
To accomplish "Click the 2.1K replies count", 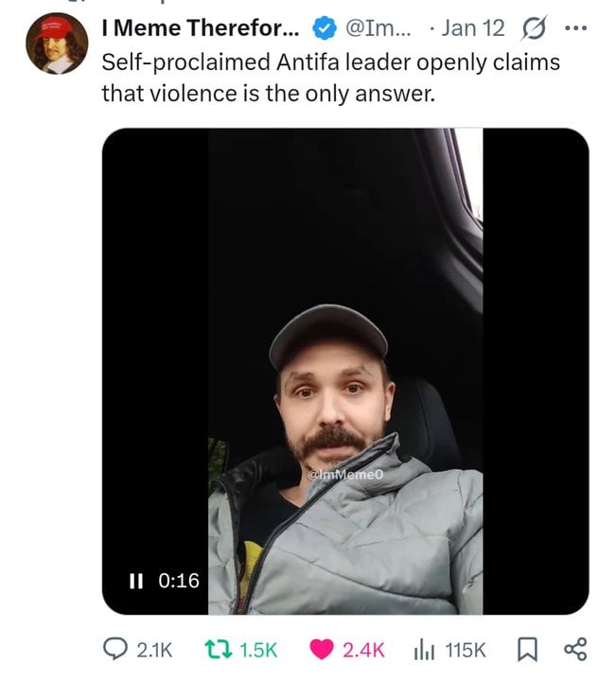I will [156, 650].
